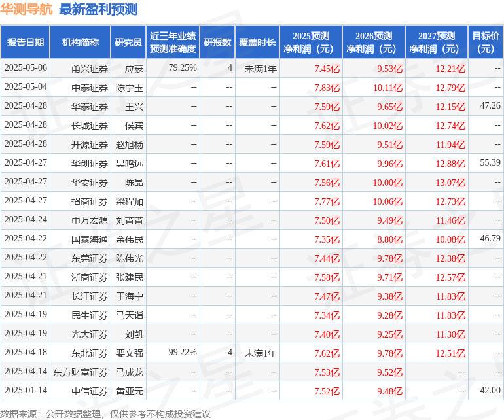Click the 13.07亿 forecast value
Image resolution: width=504 pixels, height=420 pixels.
tap(450, 183)
